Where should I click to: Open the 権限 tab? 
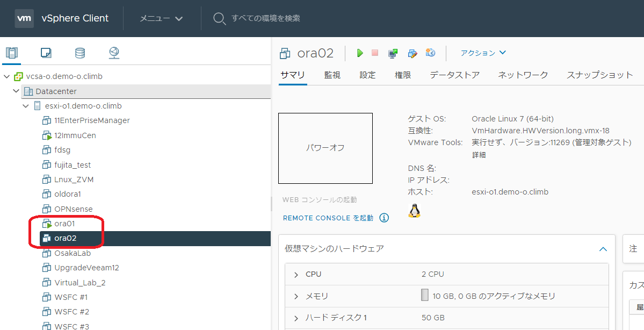(x=403, y=75)
